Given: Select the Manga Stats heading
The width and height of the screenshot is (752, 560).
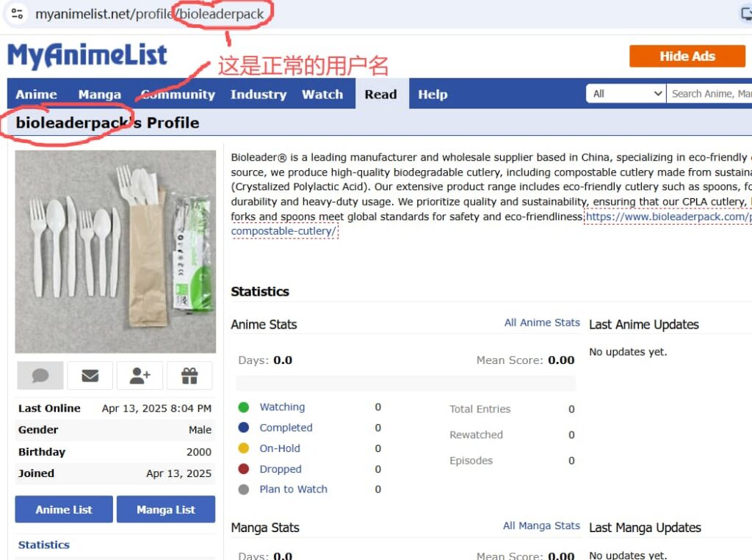Looking at the screenshot, I should (x=265, y=528).
